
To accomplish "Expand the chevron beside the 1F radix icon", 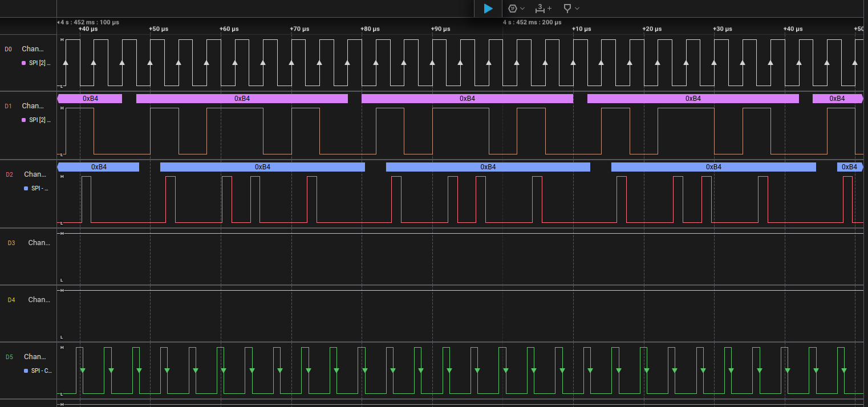I will (522, 9).
